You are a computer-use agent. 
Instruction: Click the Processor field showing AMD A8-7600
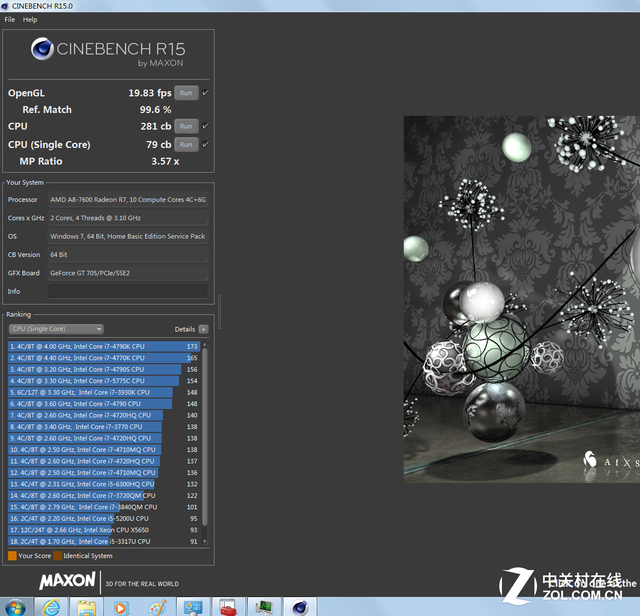point(128,200)
